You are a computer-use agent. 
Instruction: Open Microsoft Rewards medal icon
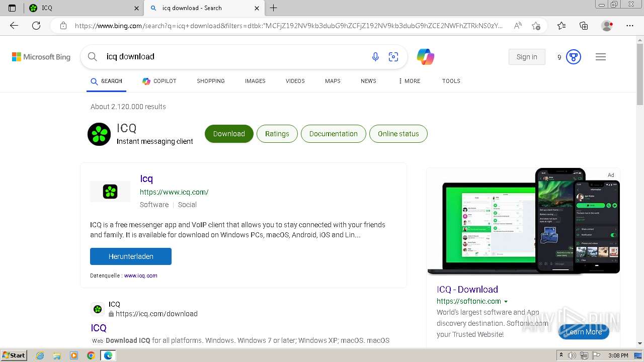click(x=574, y=57)
